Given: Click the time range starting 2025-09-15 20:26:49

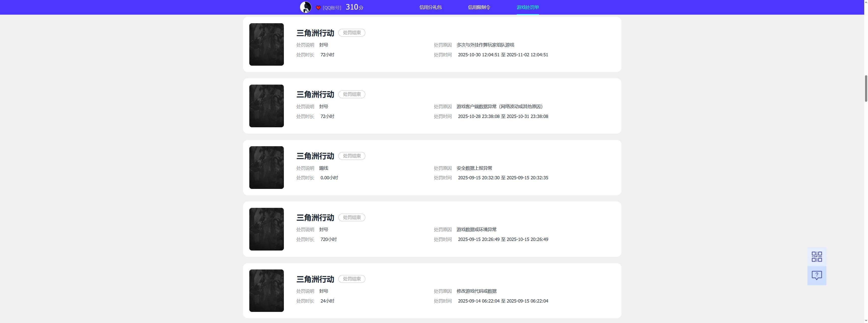Looking at the screenshot, I should pyautogui.click(x=503, y=239).
